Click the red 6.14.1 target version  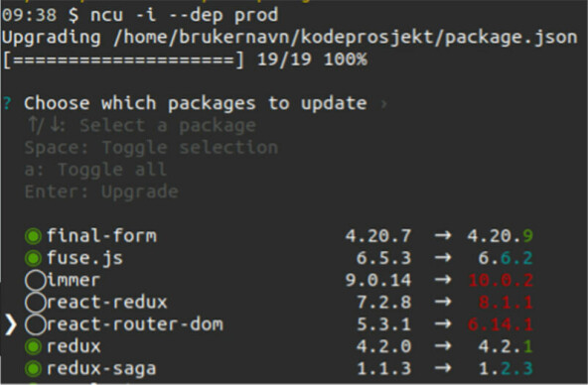501,324
